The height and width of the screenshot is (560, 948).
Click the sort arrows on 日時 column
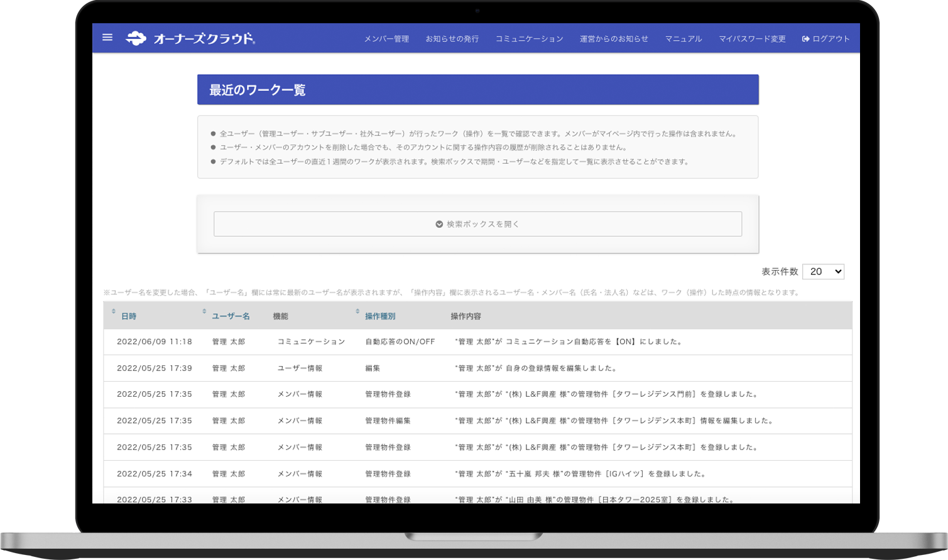(114, 312)
